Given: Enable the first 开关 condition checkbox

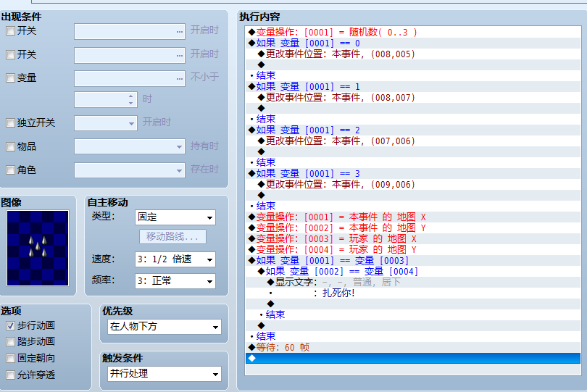Looking at the screenshot, I should click(x=10, y=30).
